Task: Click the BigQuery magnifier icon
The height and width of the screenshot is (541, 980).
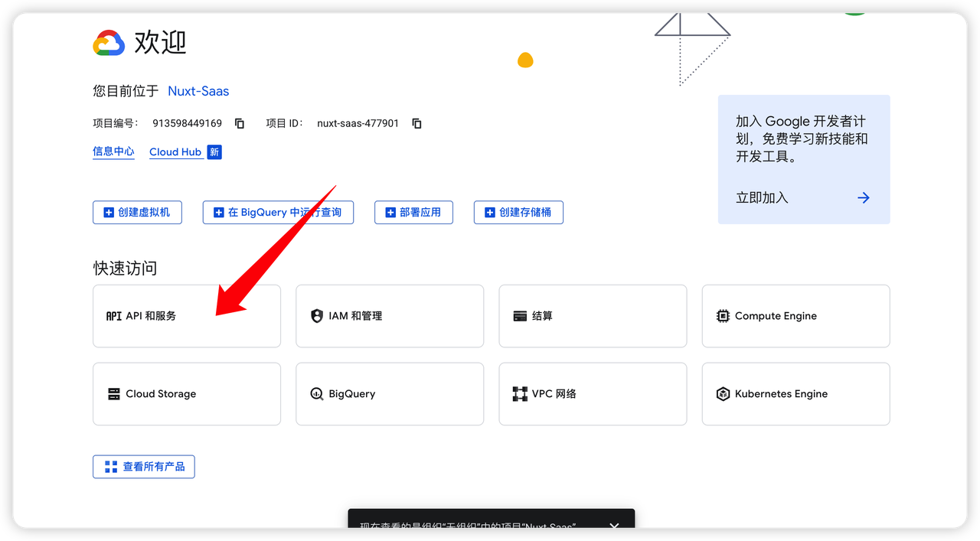Action: click(x=317, y=394)
